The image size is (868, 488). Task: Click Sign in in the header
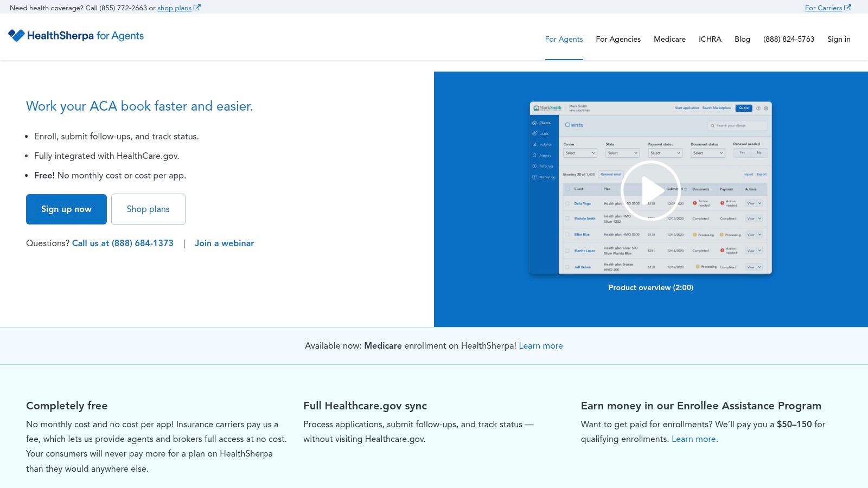point(839,39)
